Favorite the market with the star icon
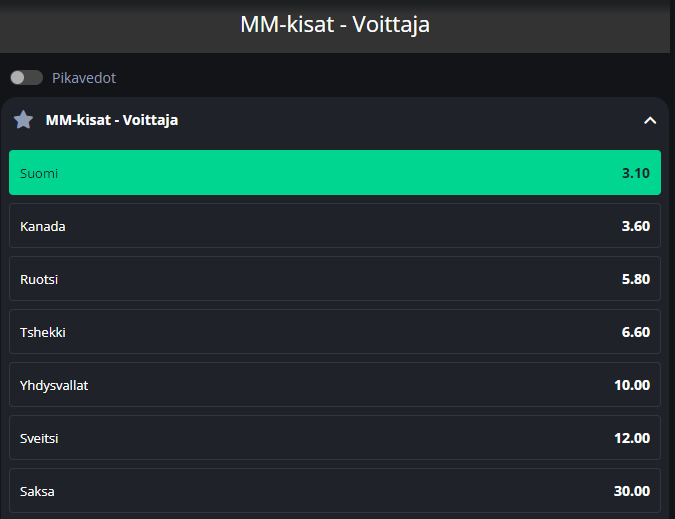 pos(24,120)
